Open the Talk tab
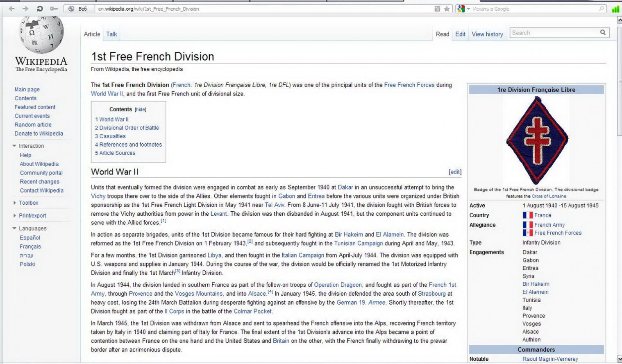 point(111,34)
